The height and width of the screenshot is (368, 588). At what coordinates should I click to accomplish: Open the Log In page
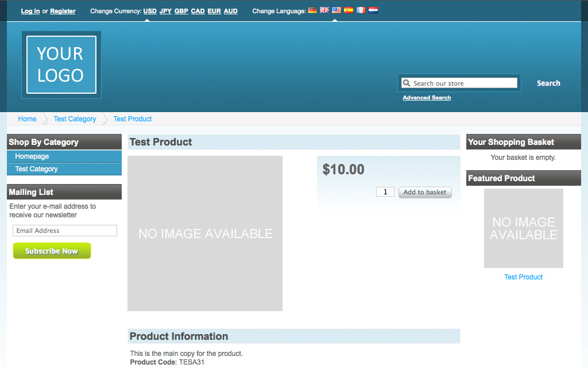(x=30, y=11)
